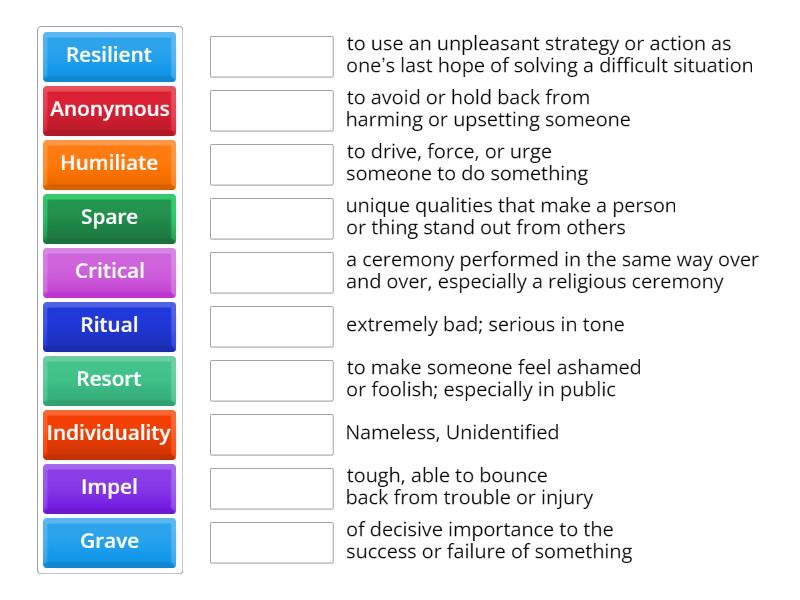Select the blank beside the religious ceremony definition
The image size is (800, 600).
272,272
